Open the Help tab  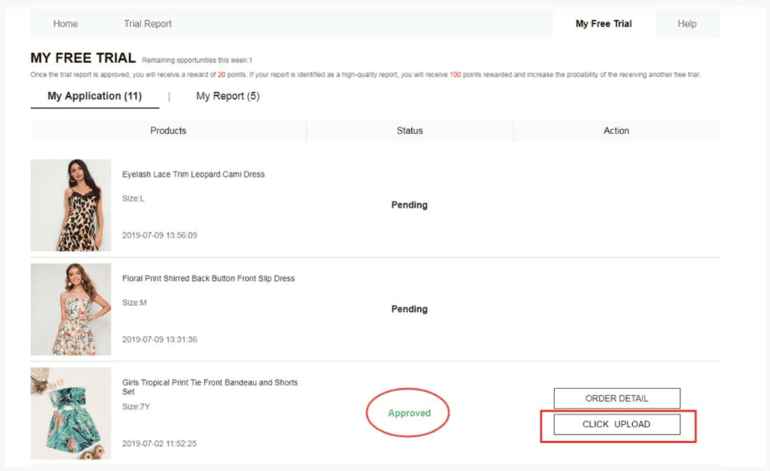click(x=687, y=24)
